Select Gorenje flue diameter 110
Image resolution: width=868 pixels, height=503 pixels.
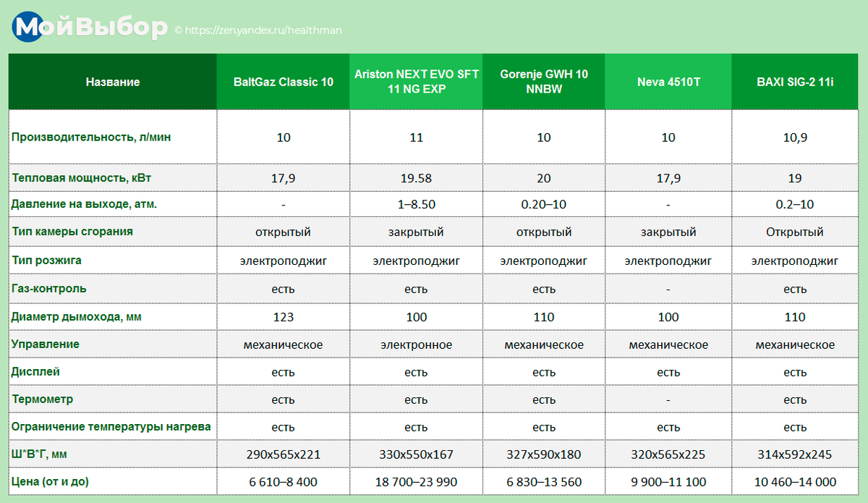point(544,317)
